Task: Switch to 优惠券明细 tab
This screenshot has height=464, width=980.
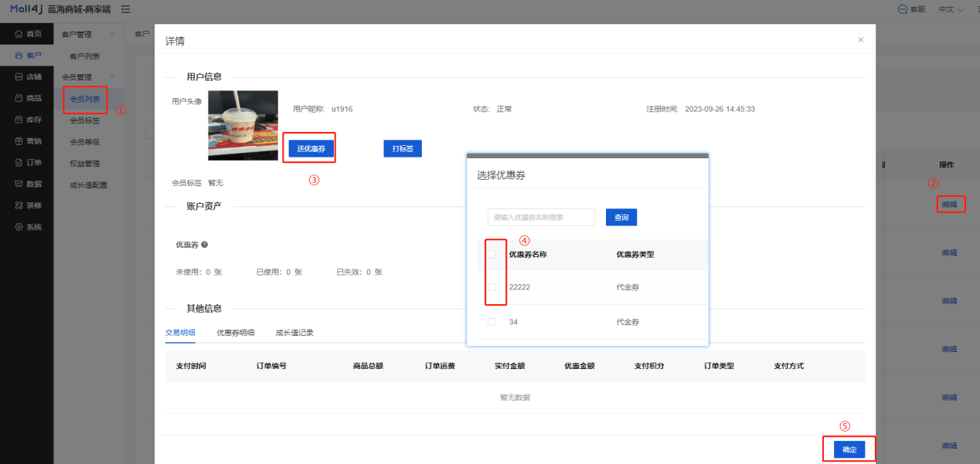Action: [235, 333]
